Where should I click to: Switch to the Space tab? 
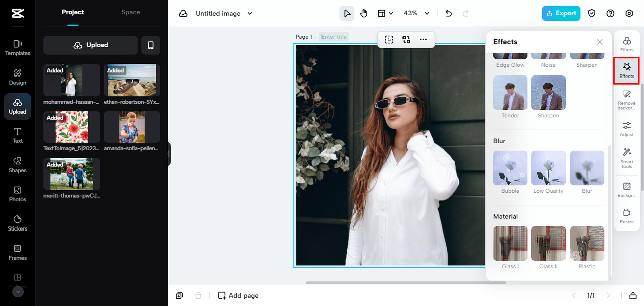(131, 12)
